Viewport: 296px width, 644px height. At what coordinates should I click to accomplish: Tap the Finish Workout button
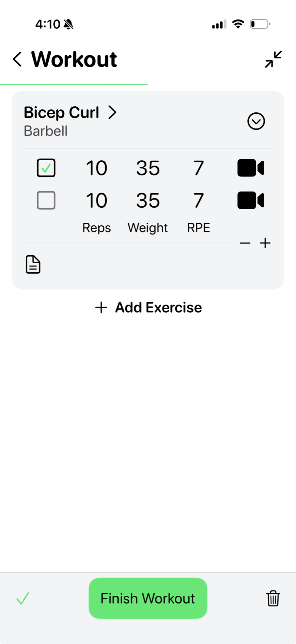click(148, 598)
